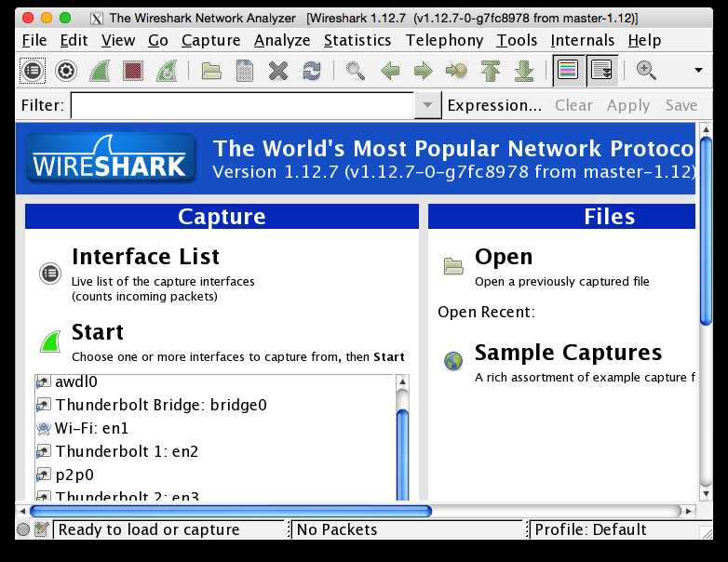Image resolution: width=728 pixels, height=562 pixels.
Task: Go back in packet history arrow
Action: click(389, 71)
